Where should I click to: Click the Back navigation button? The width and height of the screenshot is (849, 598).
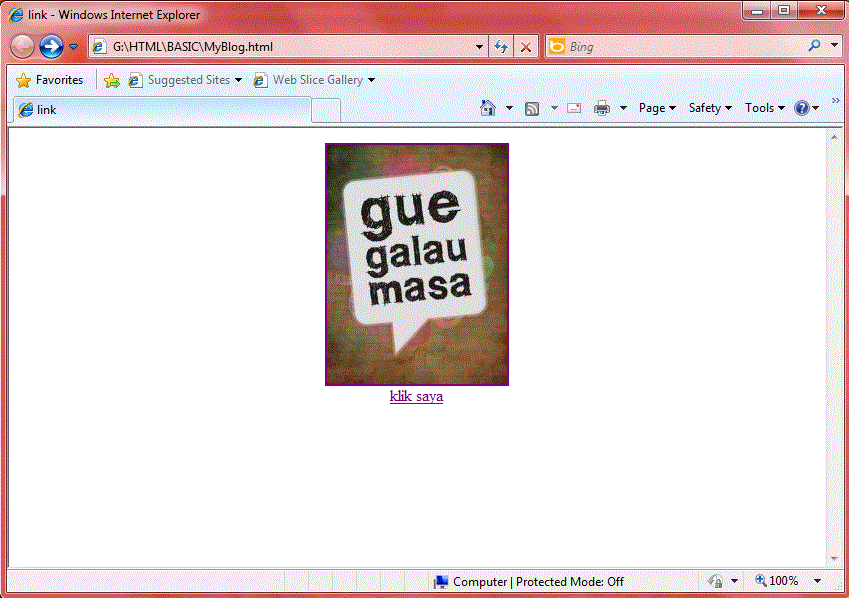22,47
